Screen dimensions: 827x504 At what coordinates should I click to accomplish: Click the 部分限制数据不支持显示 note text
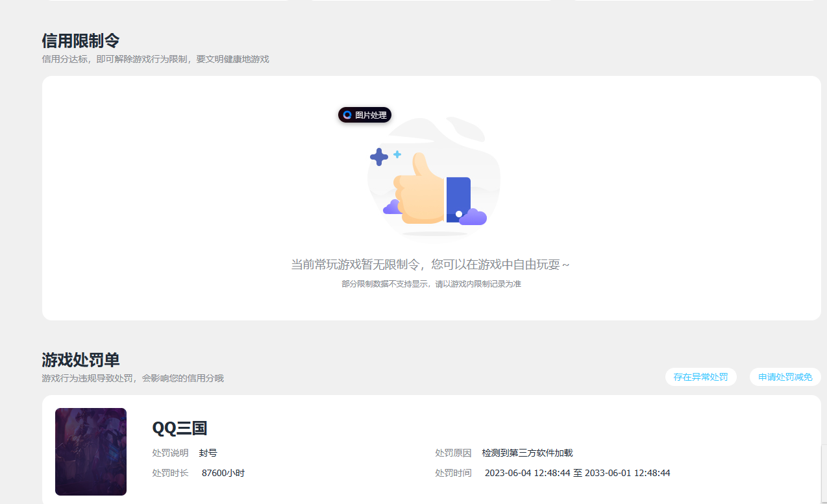click(431, 284)
